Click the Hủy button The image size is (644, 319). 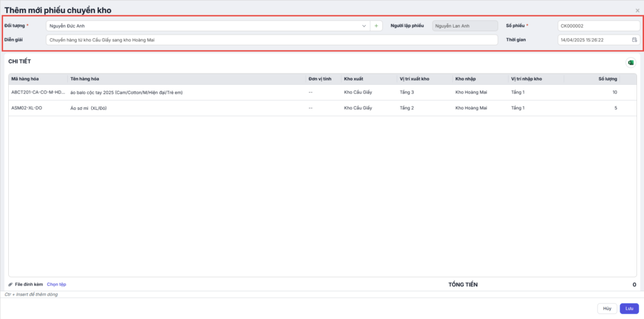pos(607,308)
